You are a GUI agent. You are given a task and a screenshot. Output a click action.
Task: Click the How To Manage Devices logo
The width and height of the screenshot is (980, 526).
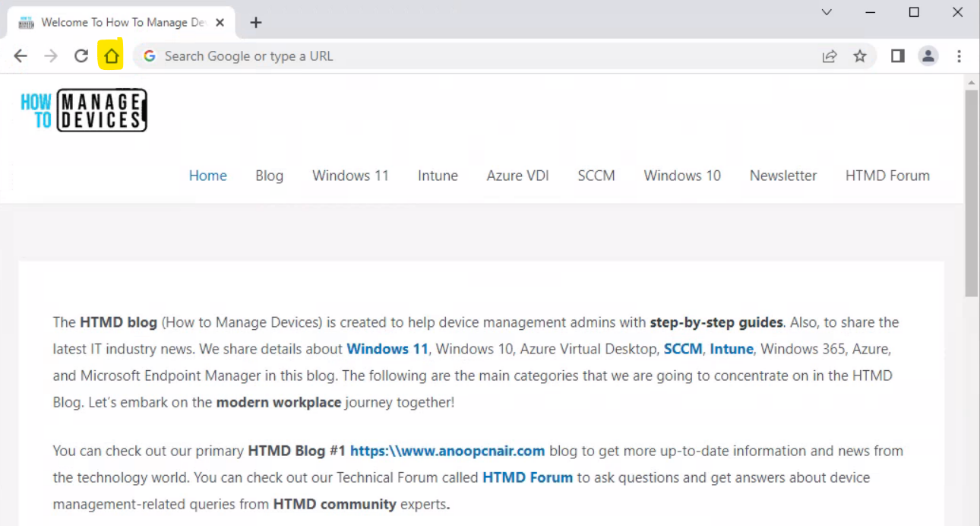84,110
